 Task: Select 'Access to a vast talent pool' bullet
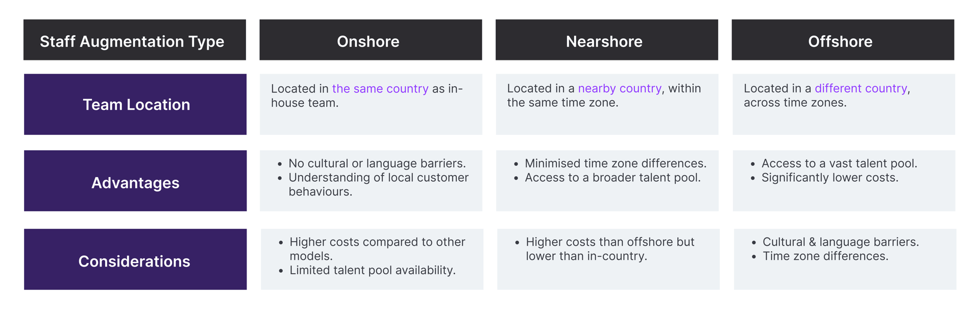click(x=839, y=163)
